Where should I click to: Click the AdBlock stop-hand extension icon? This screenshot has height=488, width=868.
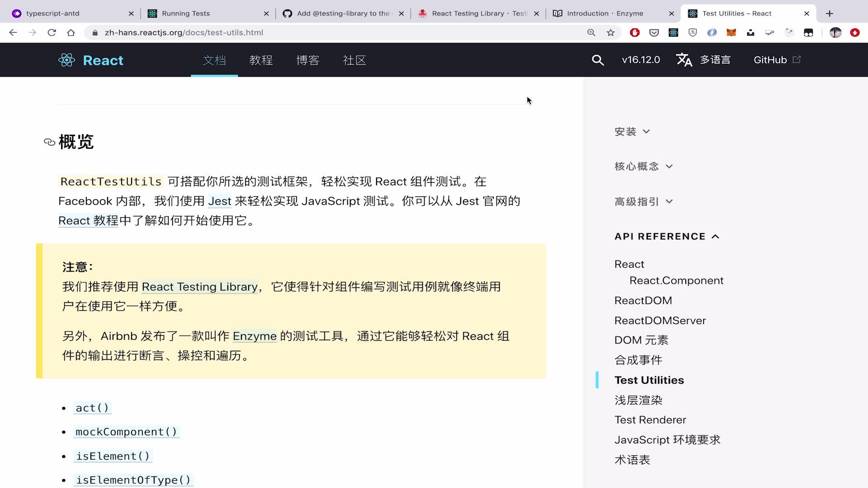635,32
